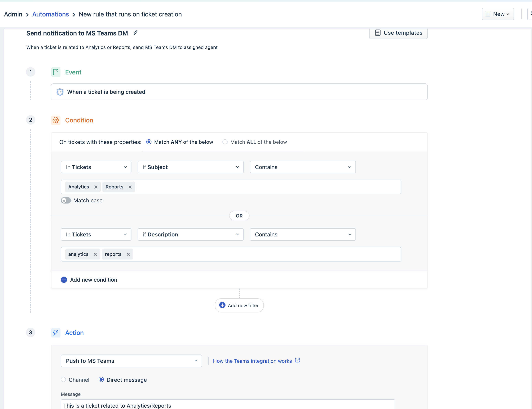Expand the Push to MS Teams dropdown

click(131, 361)
